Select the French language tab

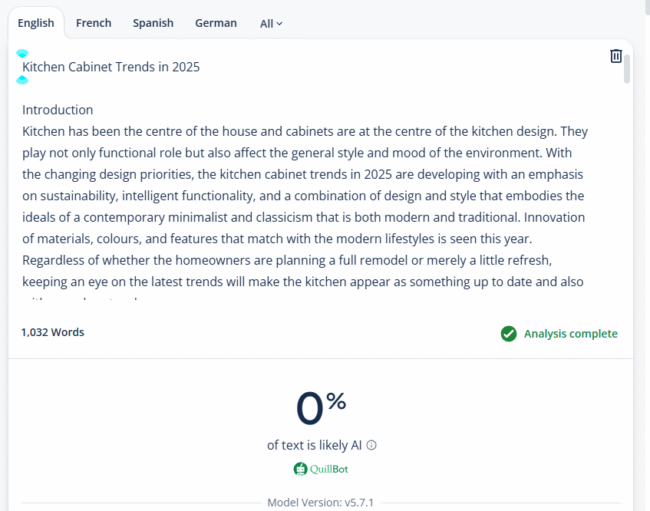(x=94, y=23)
